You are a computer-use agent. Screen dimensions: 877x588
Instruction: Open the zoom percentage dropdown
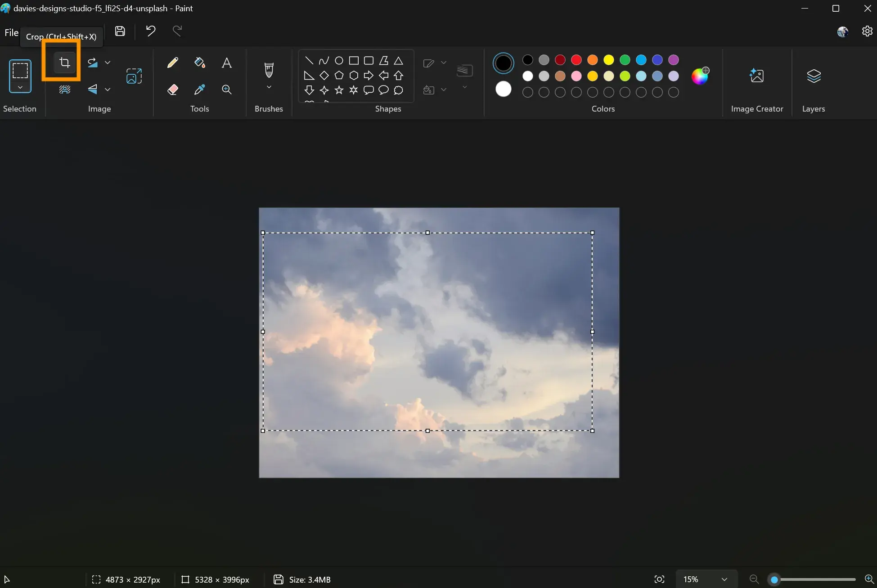(x=724, y=579)
